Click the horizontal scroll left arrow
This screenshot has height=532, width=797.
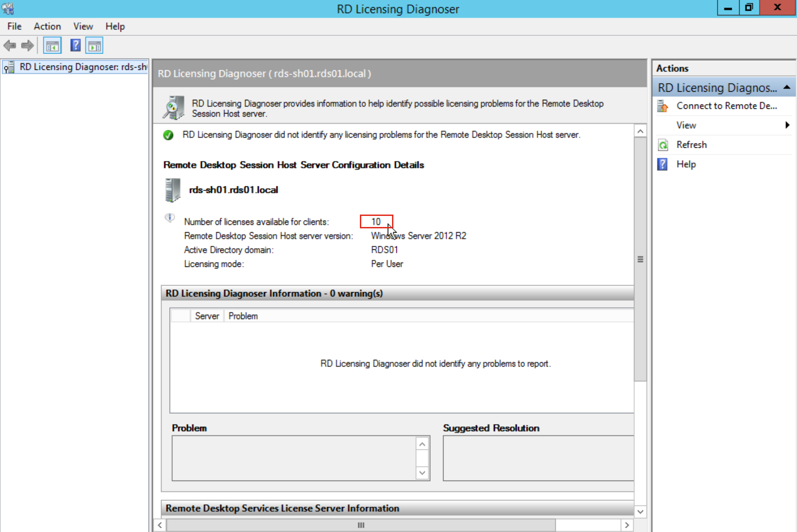(160, 525)
